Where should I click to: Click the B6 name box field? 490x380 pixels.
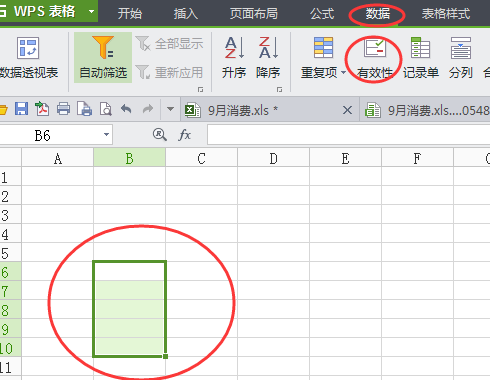click(50, 135)
